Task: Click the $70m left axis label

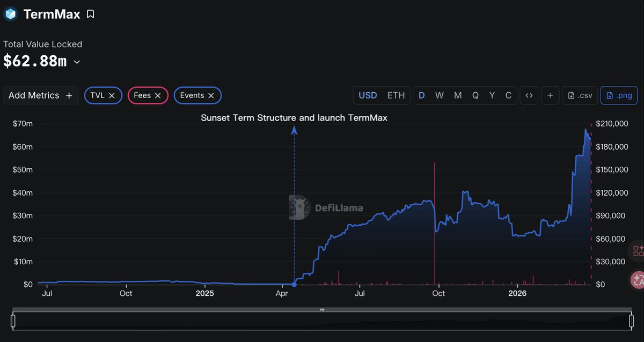Action: [23, 124]
